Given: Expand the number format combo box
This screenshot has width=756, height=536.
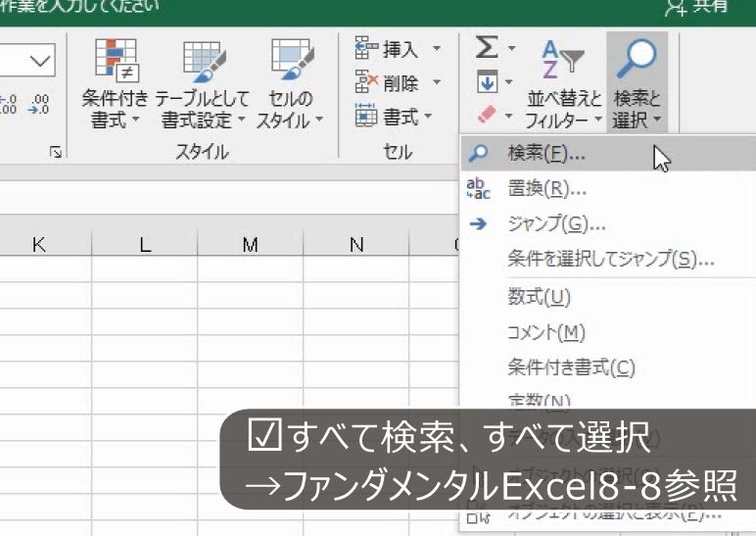Looking at the screenshot, I should (40, 61).
